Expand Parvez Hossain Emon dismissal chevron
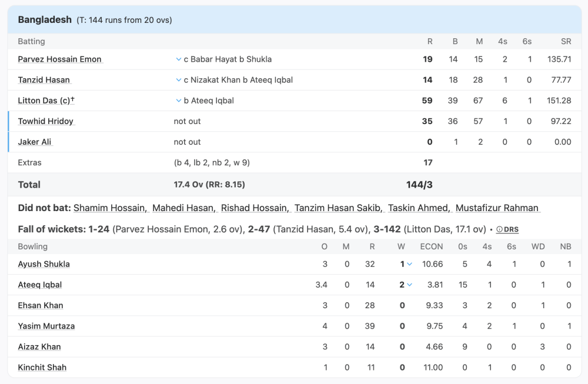The image size is (588, 384). click(179, 59)
